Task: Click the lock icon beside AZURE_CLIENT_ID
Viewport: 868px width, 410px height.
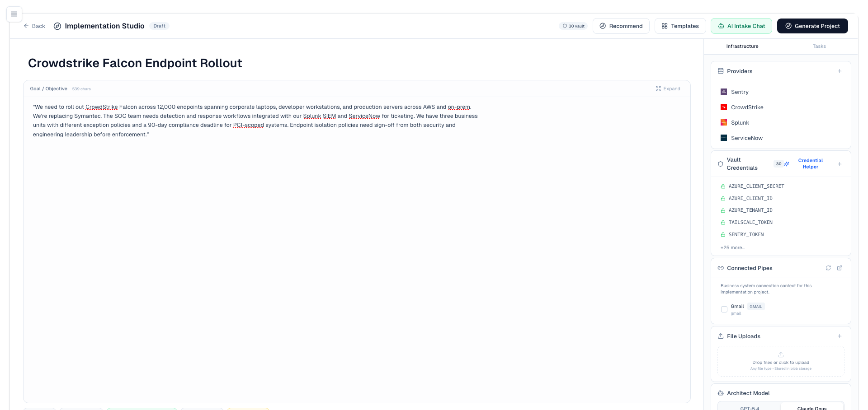Action: tap(723, 199)
